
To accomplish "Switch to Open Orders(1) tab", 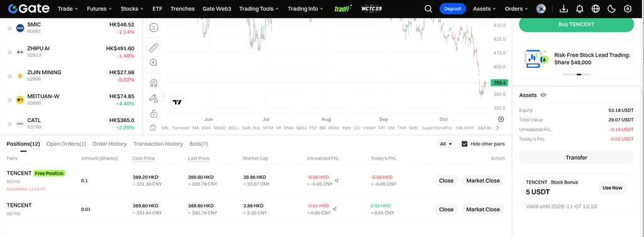I will pyautogui.click(x=66, y=144).
